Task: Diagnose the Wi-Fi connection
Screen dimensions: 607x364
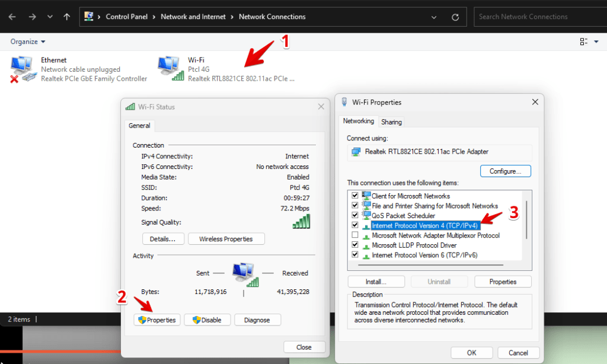Action: [x=257, y=320]
